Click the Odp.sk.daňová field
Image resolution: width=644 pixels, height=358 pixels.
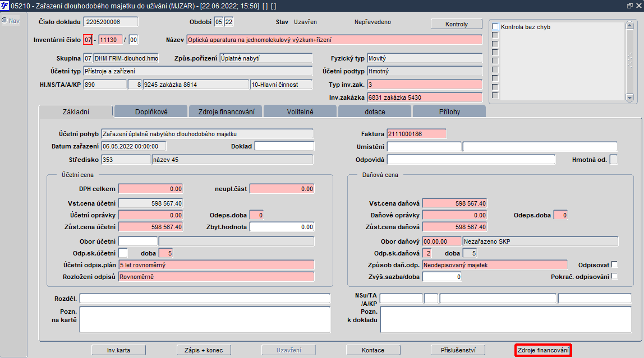[x=427, y=253]
